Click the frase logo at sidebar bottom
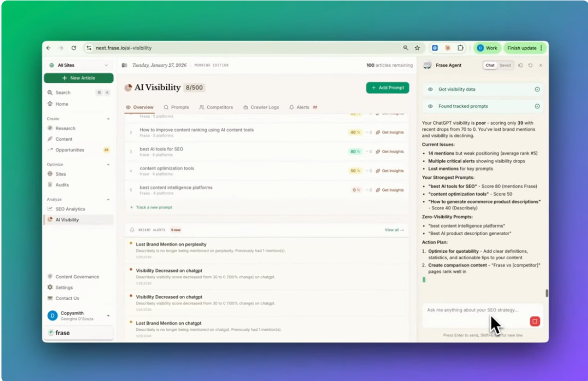 [x=59, y=333]
